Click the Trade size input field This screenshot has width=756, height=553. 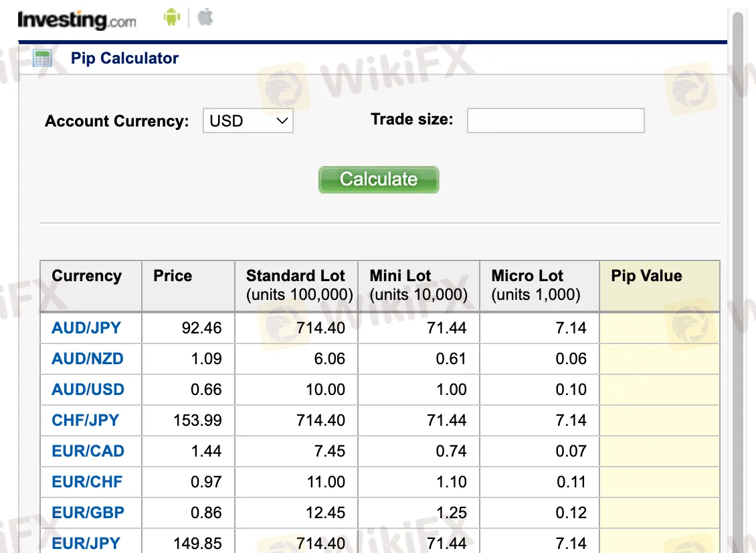[555, 121]
